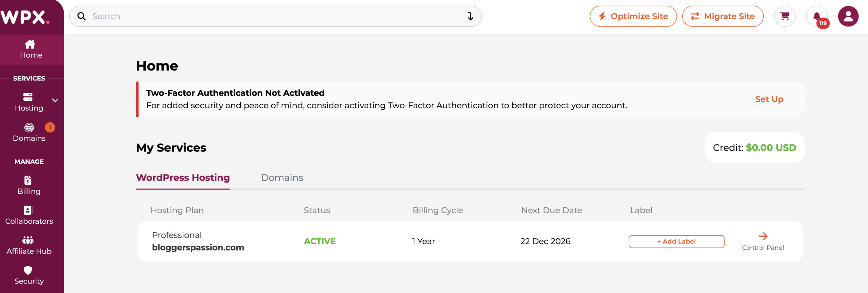Open the shopping cart
Image resolution: width=868 pixels, height=293 pixels.
click(x=785, y=16)
